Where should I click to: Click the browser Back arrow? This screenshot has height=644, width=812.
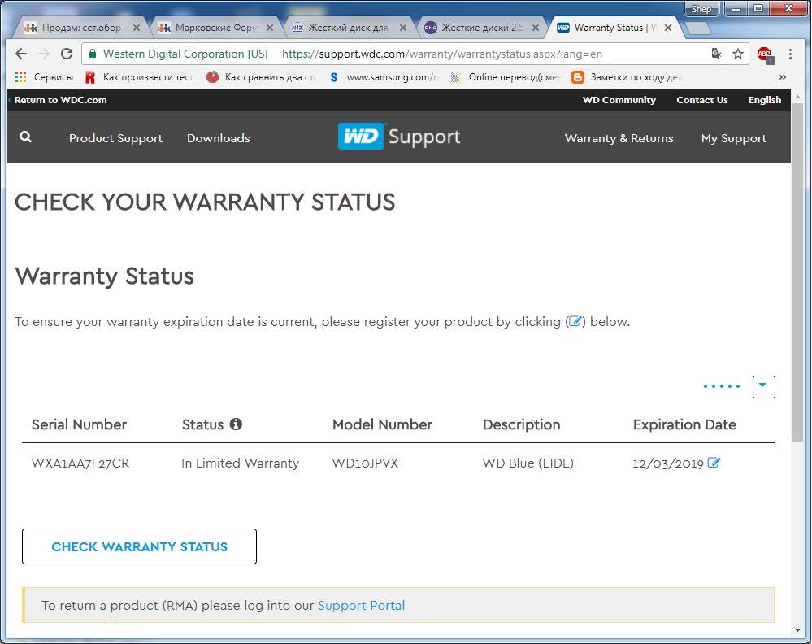[21, 54]
